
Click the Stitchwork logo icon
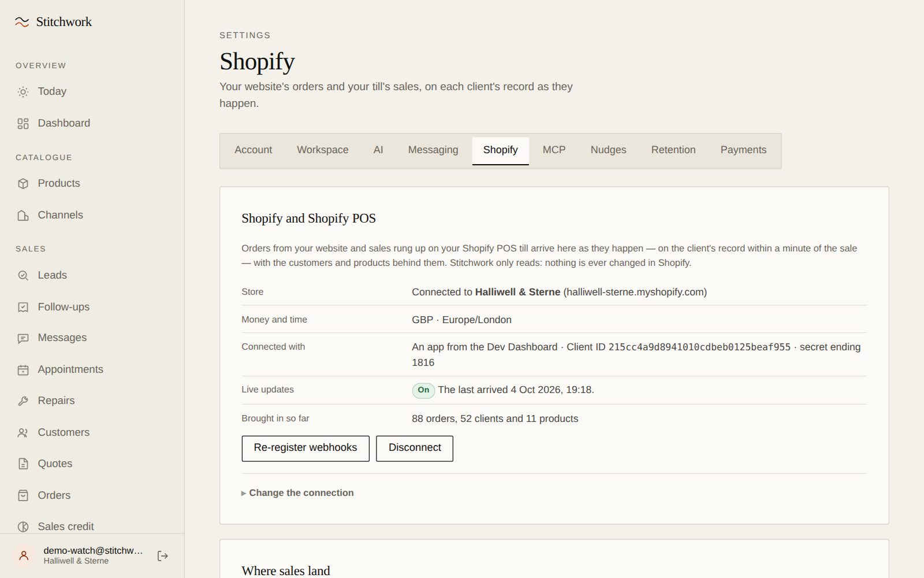22,22
